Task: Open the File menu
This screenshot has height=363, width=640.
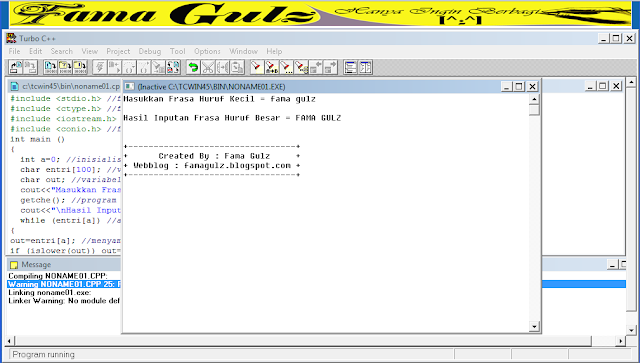Action: click(14, 51)
